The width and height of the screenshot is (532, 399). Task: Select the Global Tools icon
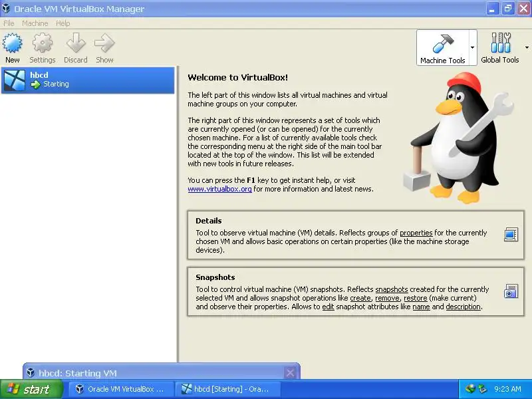tap(500, 43)
